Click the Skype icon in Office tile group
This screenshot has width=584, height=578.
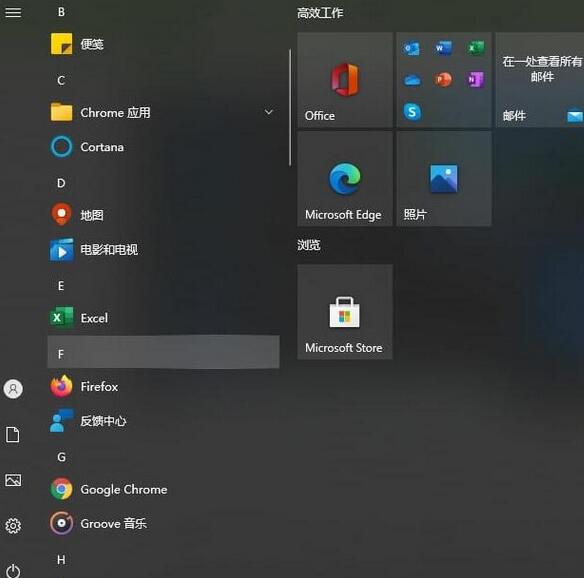(x=412, y=111)
